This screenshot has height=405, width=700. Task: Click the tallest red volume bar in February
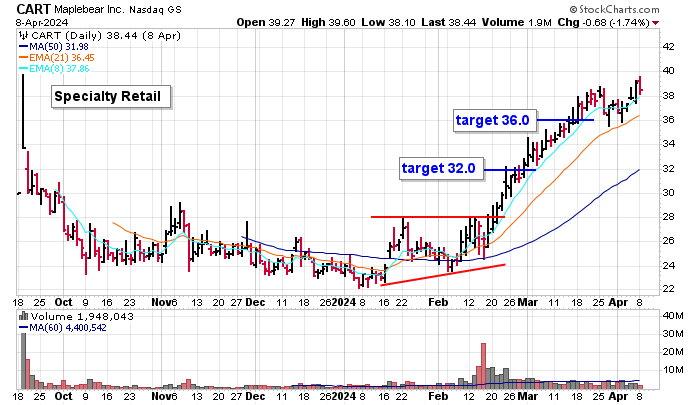click(483, 366)
